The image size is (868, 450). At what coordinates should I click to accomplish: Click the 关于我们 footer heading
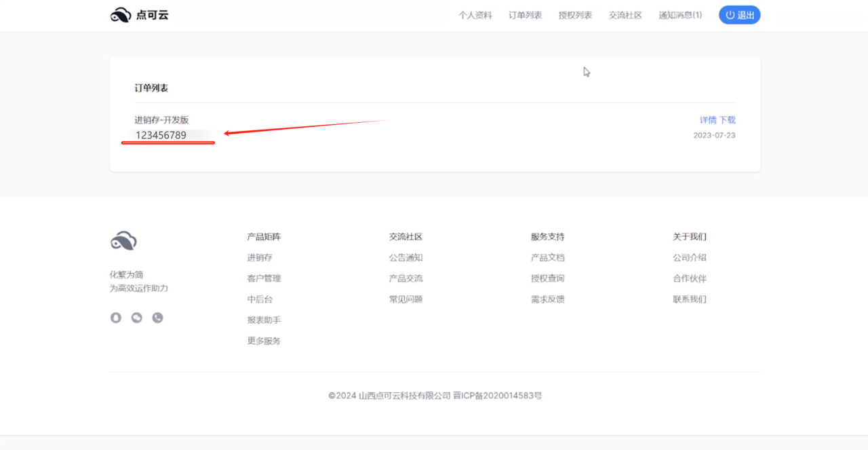[690, 237]
